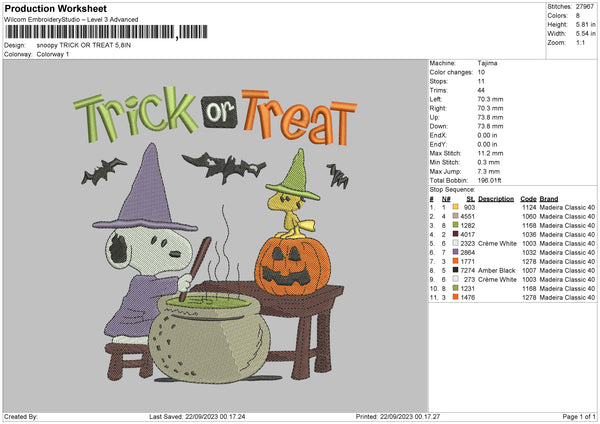Click 'Crème White' in the 2323-stitch row
Viewport: 600px width, 424px height.
click(497, 243)
